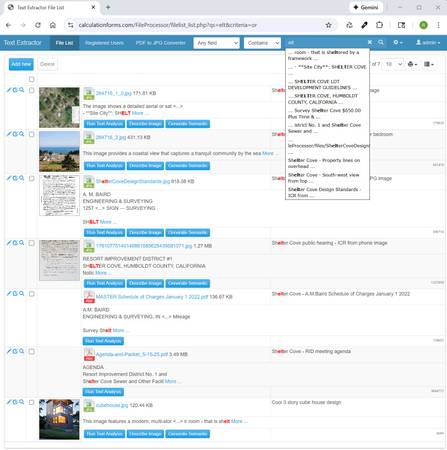This screenshot has width=447, height=450.
Task: Check the box for cubehouse.jpg
Action: [x=31, y=402]
